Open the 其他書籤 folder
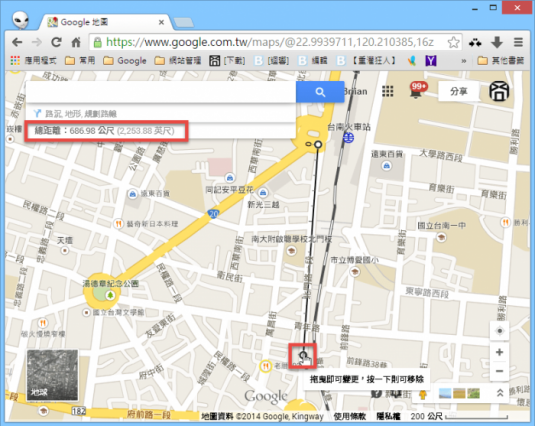Viewport: 535px width, 426px height. (x=501, y=61)
